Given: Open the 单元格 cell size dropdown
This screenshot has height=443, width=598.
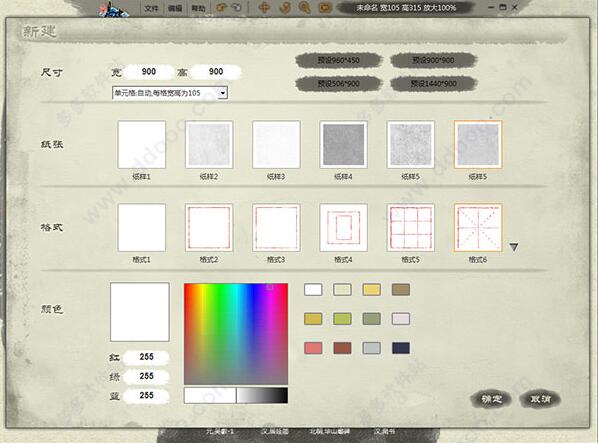Looking at the screenshot, I should point(223,93).
